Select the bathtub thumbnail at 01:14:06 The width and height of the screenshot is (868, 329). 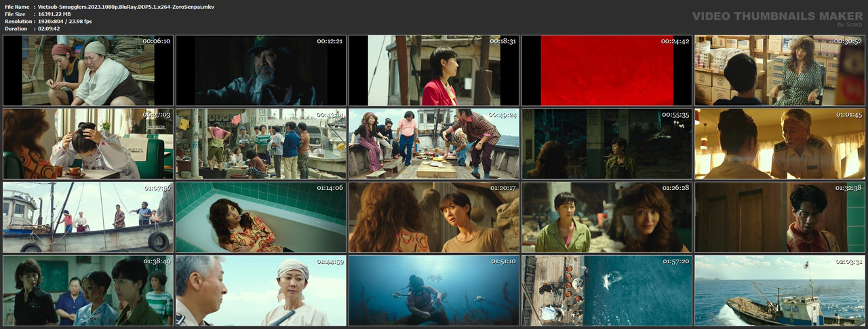pos(261,217)
